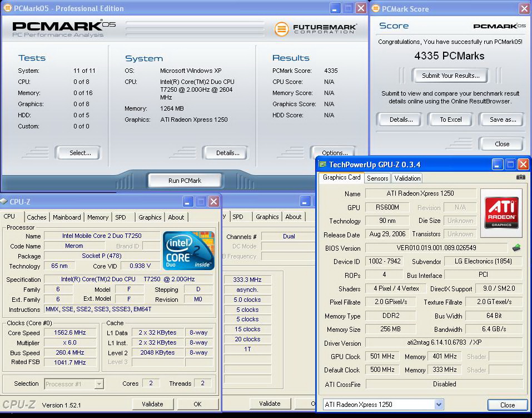Viewport: 532px width, 418px height.
Task: Open About tab in the rear CPU-Z window
Action: (293, 216)
